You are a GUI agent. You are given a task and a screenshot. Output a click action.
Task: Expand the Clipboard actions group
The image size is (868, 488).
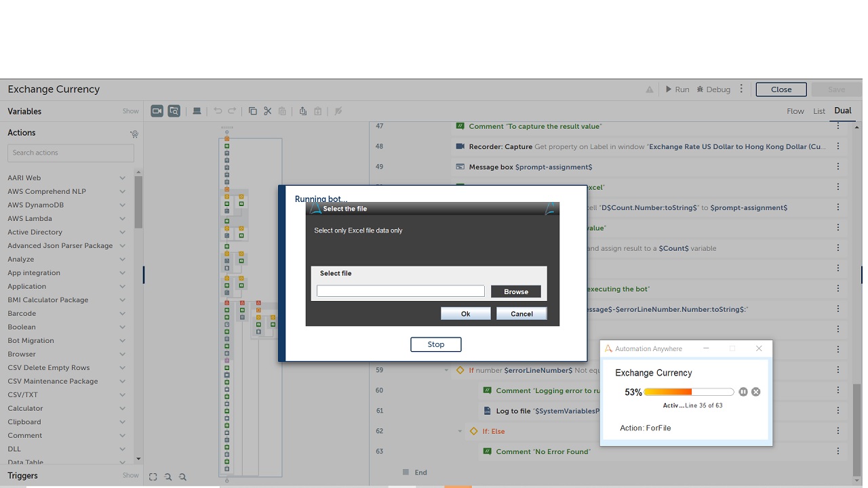click(122, 422)
